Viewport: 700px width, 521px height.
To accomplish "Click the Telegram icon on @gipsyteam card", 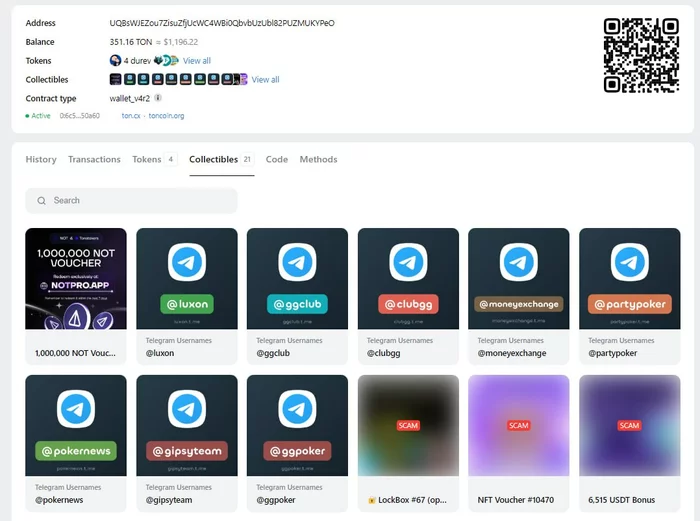I will click(187, 409).
